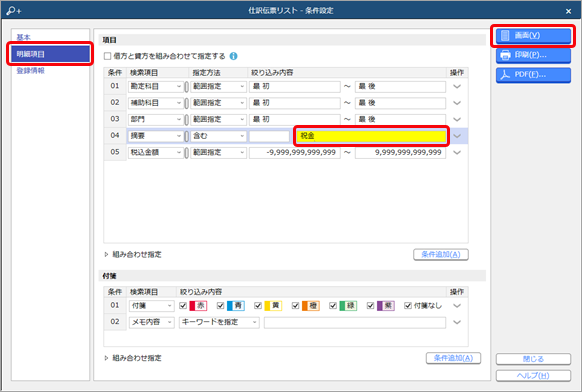
Task: Click the memo keyword input field
Action: tap(355, 322)
